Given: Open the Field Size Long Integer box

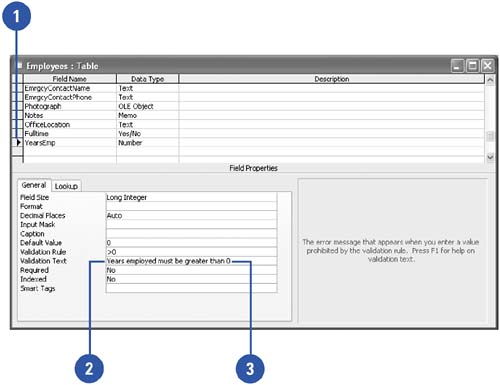Looking at the screenshot, I should tap(191, 197).
